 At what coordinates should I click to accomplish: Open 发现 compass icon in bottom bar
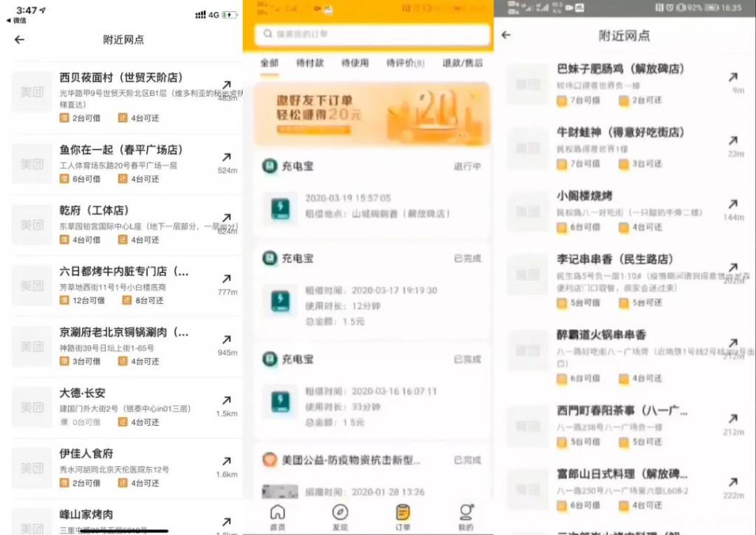(x=340, y=515)
